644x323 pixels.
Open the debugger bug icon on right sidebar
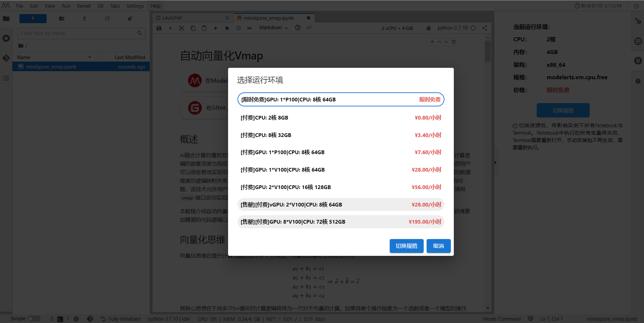(x=638, y=81)
